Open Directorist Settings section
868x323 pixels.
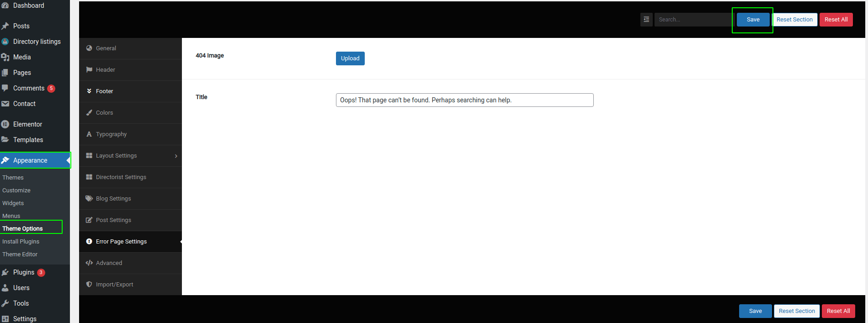click(x=121, y=177)
